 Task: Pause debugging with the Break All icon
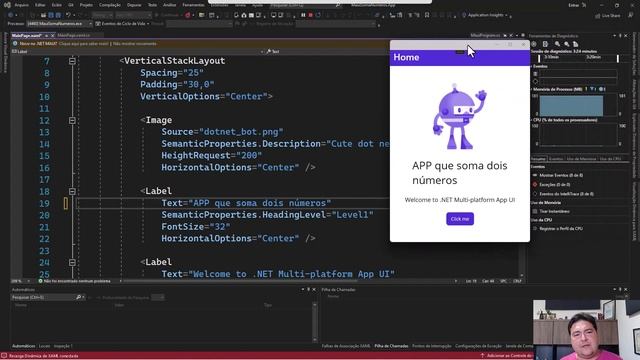pos(303,15)
